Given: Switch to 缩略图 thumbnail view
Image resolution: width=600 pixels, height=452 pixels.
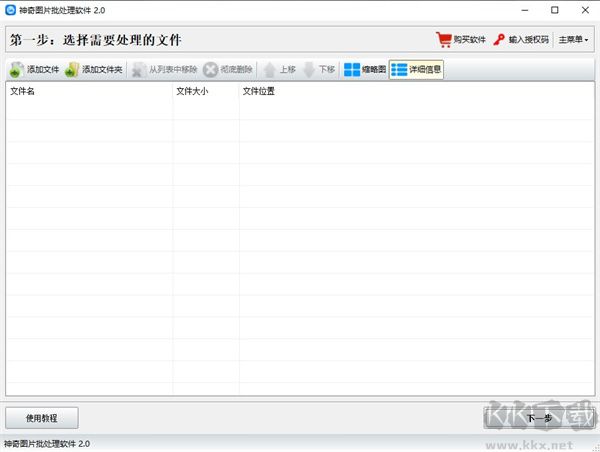Looking at the screenshot, I should click(x=365, y=70).
